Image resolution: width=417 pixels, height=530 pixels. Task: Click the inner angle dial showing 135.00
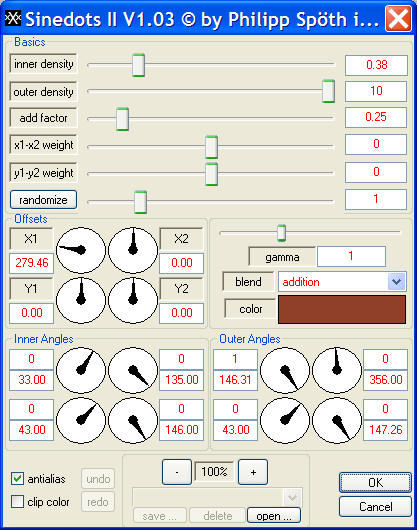133,370
